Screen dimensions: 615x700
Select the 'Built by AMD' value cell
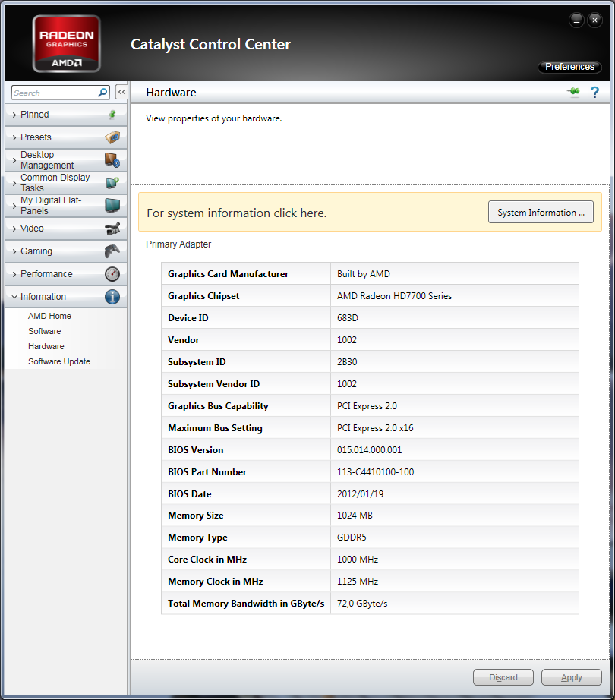(455, 273)
